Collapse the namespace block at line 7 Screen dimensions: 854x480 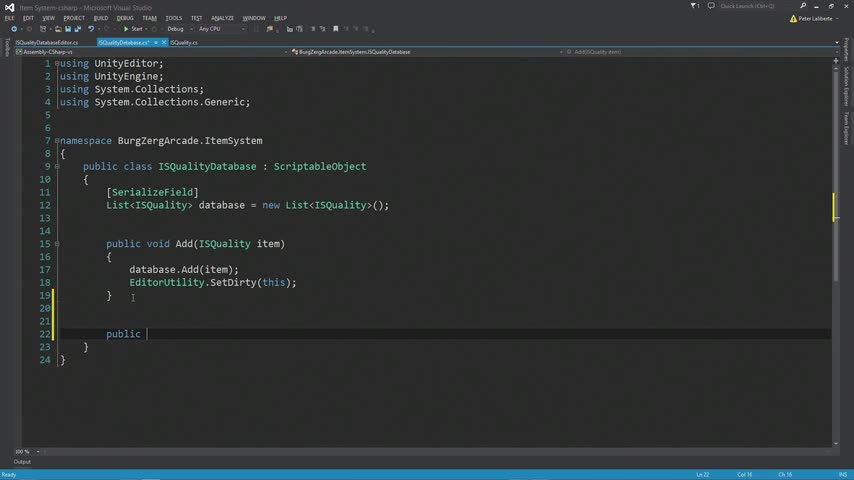[x=57, y=141]
